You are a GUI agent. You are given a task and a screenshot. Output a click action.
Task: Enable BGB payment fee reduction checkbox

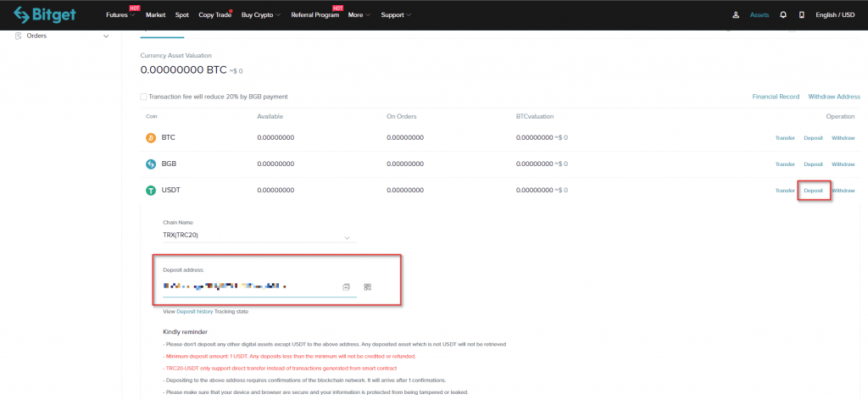pyautogui.click(x=143, y=97)
